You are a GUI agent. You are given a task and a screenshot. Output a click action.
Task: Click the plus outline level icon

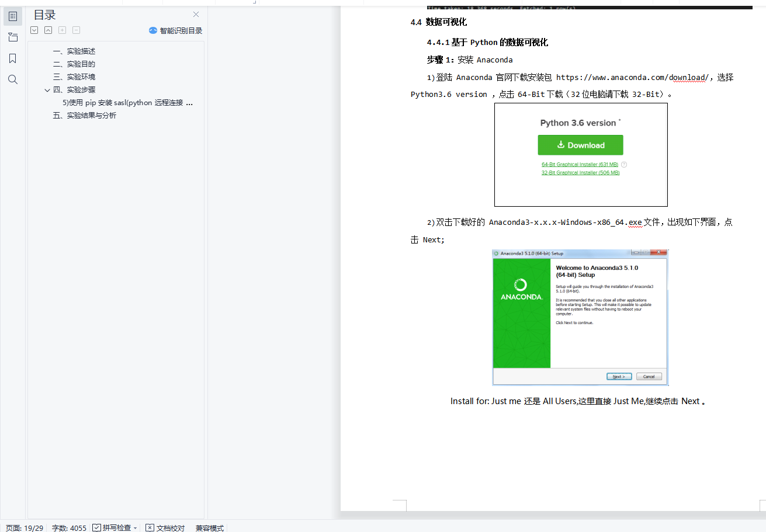(63, 30)
